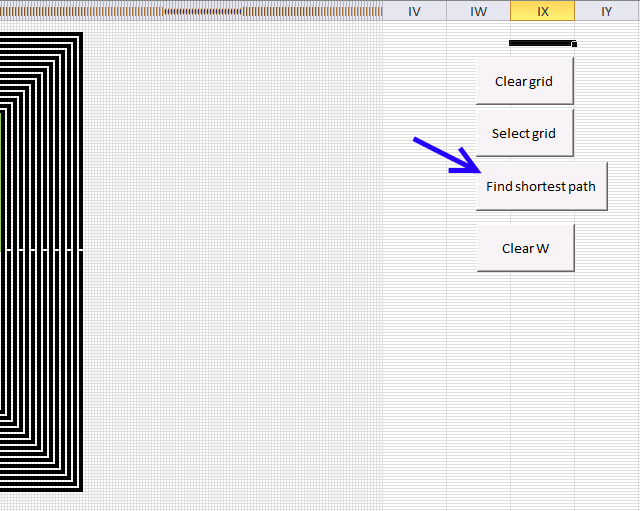Click the white dashed gap row across the maze
This screenshot has width=640, height=511.
coord(41,249)
